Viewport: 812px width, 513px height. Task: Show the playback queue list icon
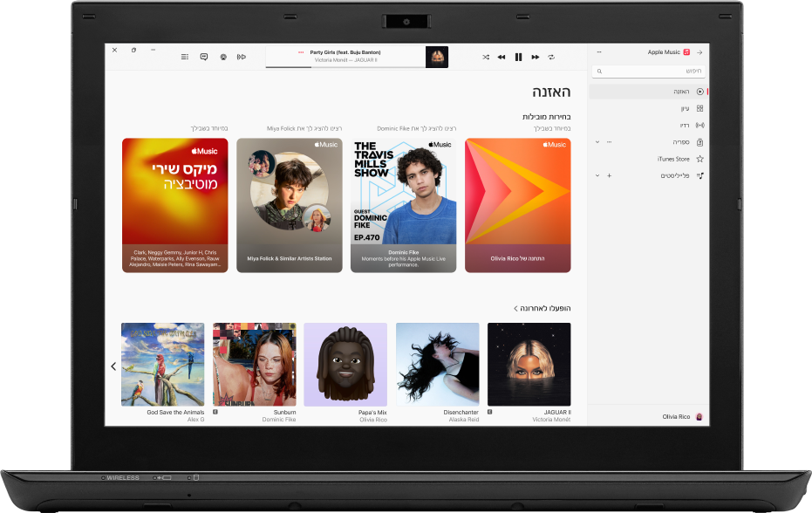coord(184,57)
